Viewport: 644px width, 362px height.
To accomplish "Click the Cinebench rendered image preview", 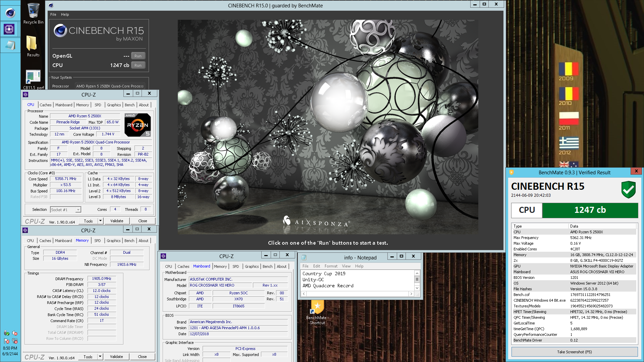I will coord(328,127).
